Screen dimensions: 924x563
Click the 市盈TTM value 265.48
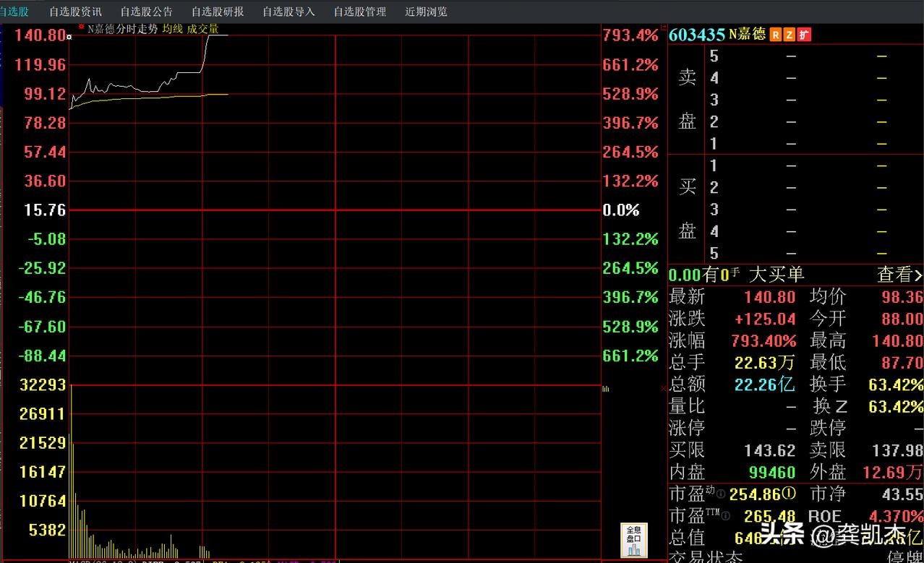point(769,517)
